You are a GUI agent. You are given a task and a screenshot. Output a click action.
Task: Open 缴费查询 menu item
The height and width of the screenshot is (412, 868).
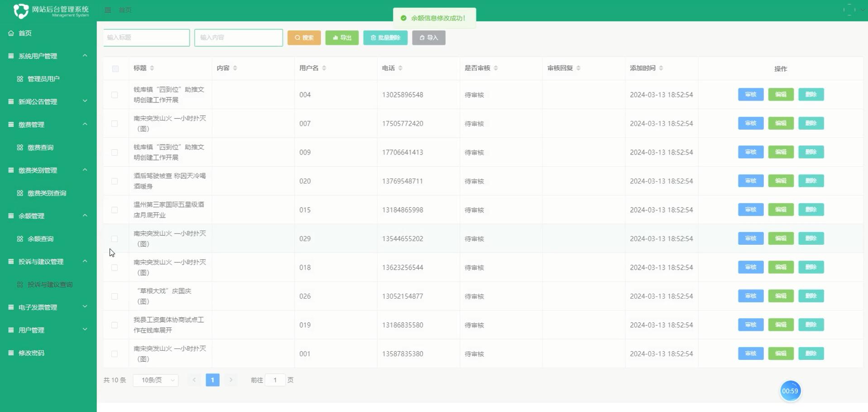tap(48, 147)
